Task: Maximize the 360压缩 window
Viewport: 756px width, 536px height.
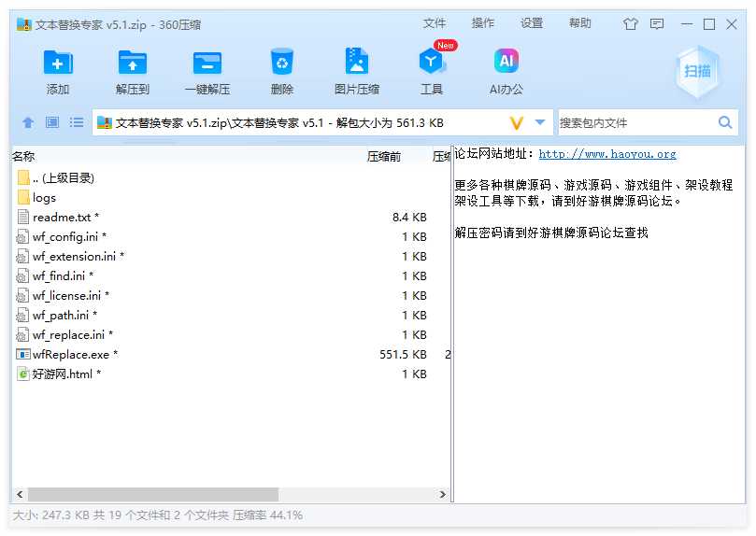Action: tap(709, 24)
